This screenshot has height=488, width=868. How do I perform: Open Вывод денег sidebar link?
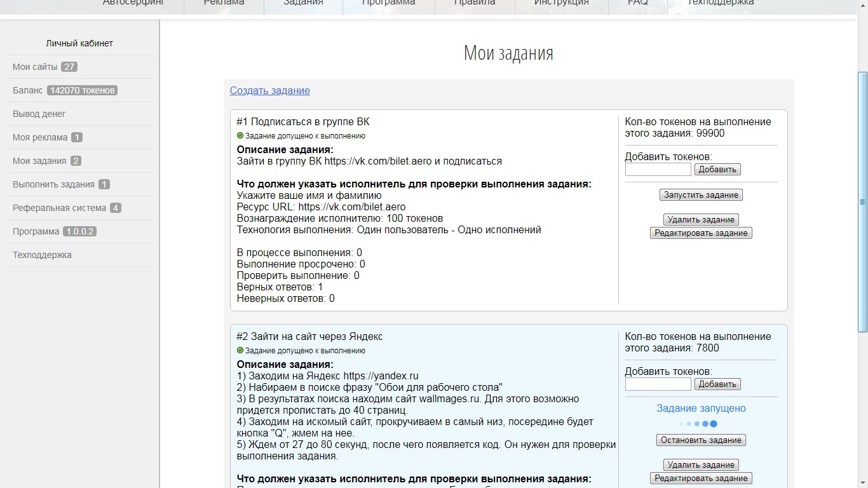tap(79, 114)
